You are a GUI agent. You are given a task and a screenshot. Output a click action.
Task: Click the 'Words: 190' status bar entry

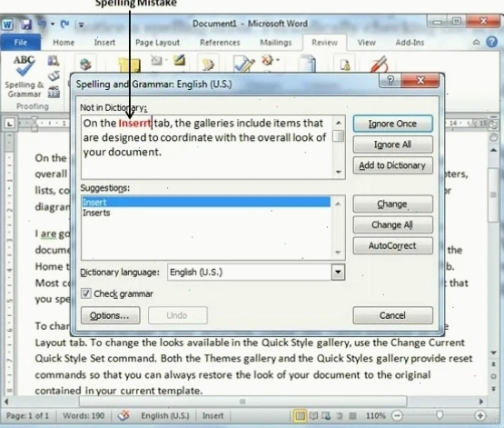pyautogui.click(x=84, y=416)
